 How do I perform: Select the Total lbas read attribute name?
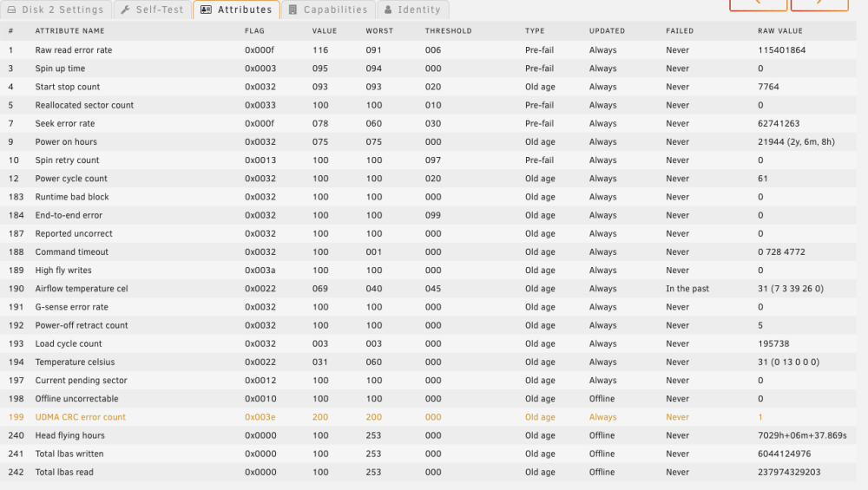click(64, 472)
